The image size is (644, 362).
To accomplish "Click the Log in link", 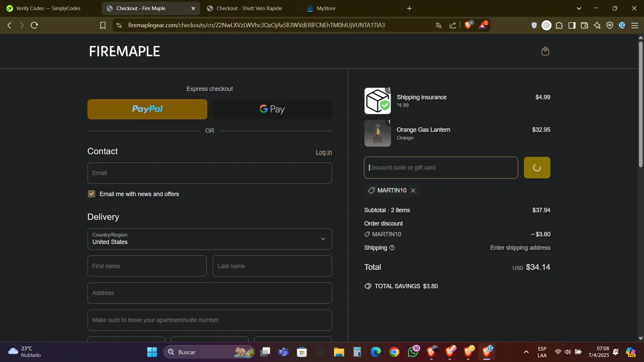I will coord(324,152).
